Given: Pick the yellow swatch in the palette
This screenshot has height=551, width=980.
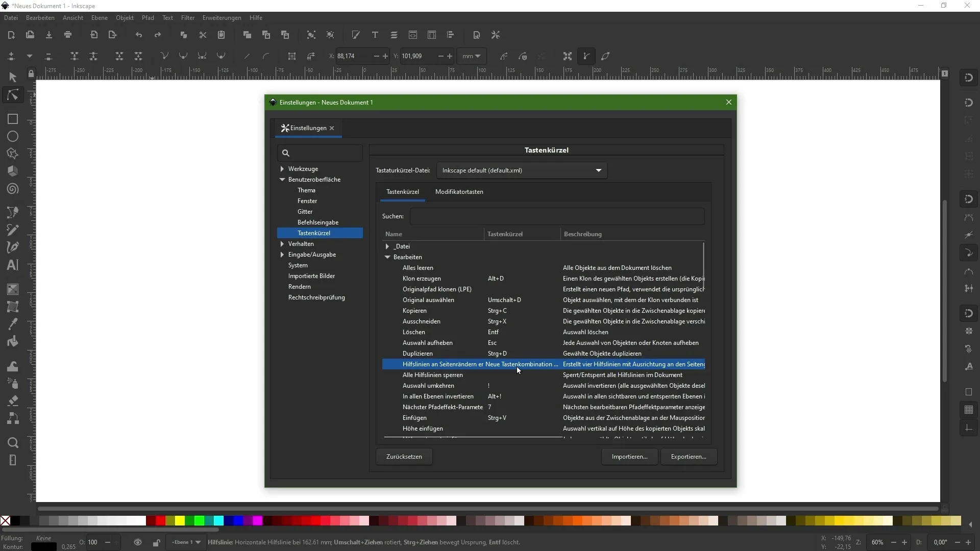Looking at the screenshot, I should 180,520.
